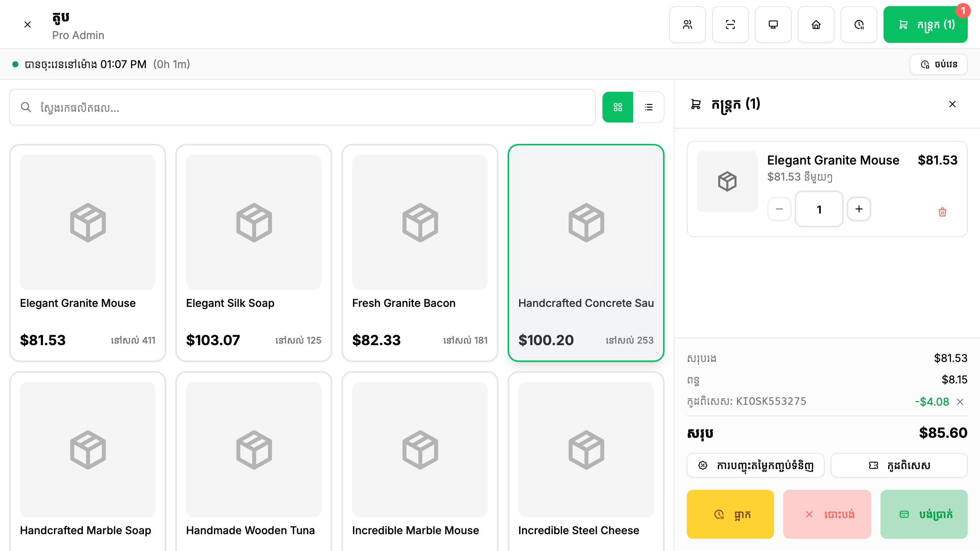Increase Elegant Granite Mouse quantity
The width and height of the screenshot is (980, 551).
[x=859, y=209]
